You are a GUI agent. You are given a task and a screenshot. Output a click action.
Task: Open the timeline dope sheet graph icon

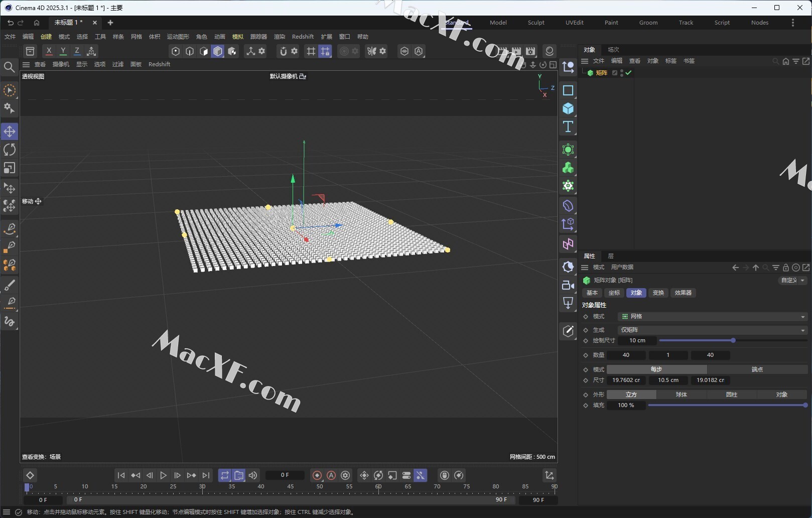click(550, 475)
